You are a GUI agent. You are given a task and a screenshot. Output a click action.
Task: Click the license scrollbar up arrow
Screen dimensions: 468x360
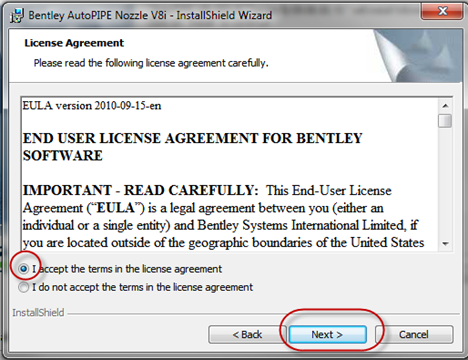point(445,106)
